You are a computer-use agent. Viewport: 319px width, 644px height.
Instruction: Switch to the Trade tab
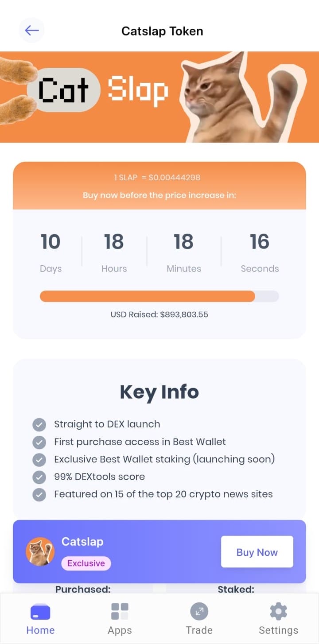tap(199, 618)
